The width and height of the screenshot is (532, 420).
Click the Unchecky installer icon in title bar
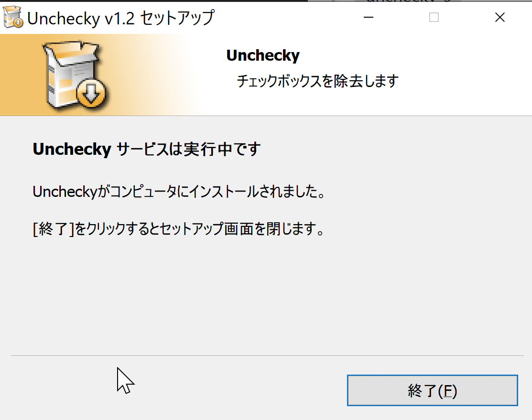13,17
